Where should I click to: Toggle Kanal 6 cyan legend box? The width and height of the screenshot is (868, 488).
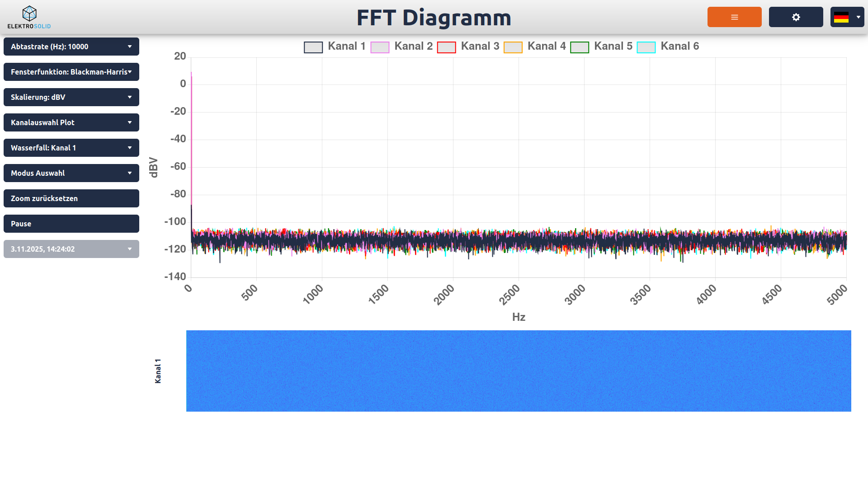tap(646, 47)
